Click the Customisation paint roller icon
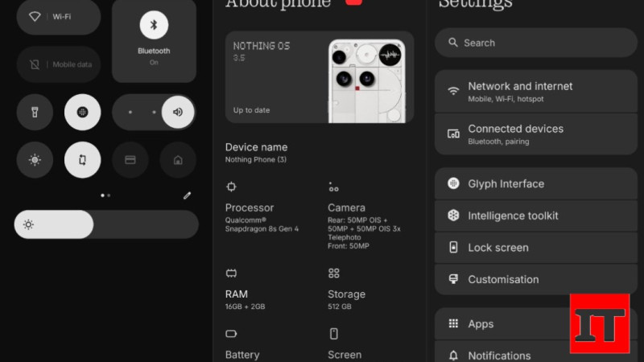The image size is (644, 362). click(x=453, y=279)
